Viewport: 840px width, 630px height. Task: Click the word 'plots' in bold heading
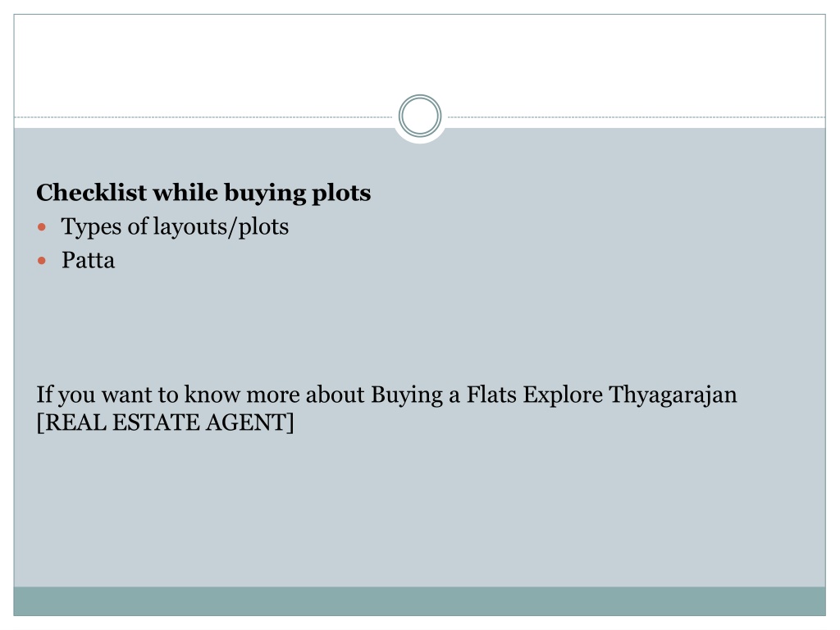341,194
